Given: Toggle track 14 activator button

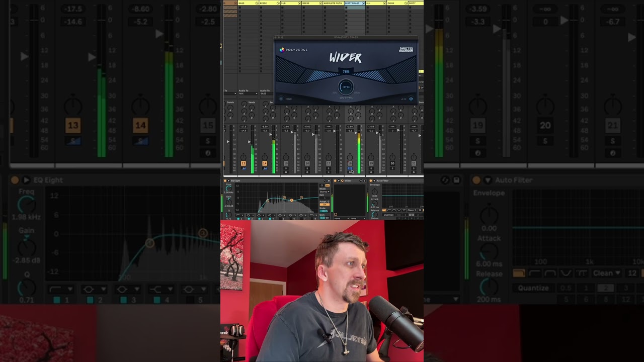Looking at the screenshot, I should (265, 164).
